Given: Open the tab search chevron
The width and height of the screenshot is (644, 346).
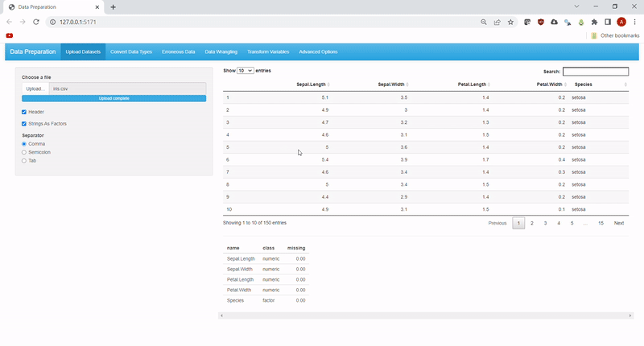Looking at the screenshot, I should [576, 6].
